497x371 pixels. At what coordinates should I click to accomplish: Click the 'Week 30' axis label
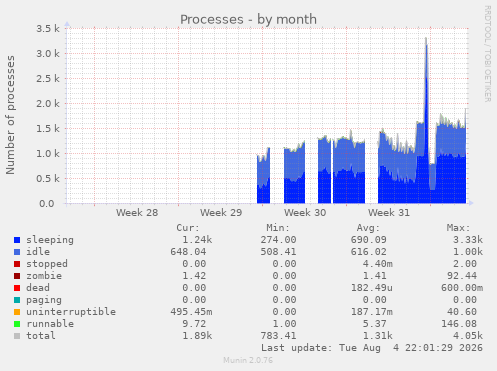[305, 213]
